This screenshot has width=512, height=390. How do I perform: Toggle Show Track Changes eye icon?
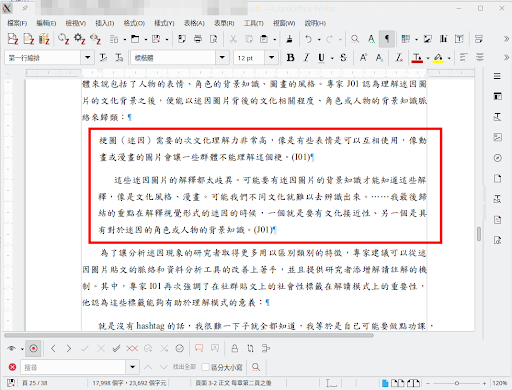pos(12,349)
